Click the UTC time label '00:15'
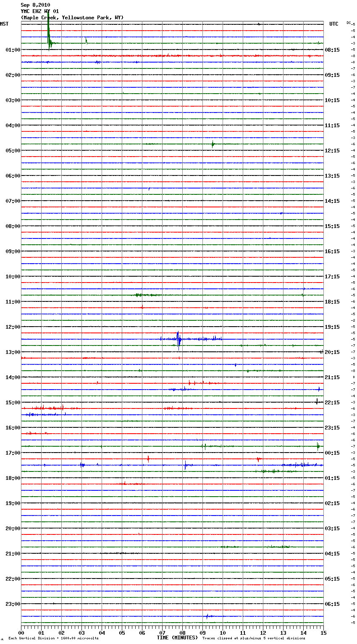357x644 pixels. click(332, 453)
